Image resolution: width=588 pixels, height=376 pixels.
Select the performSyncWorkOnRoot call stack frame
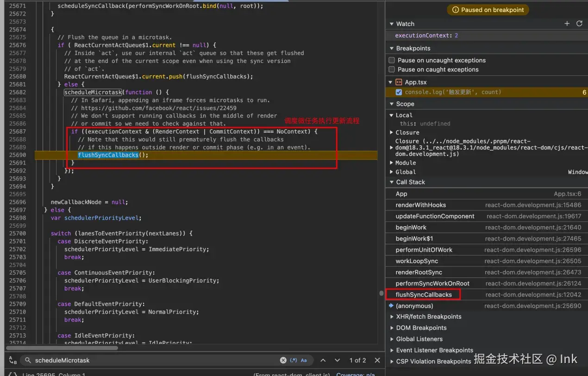pyautogui.click(x=487, y=284)
